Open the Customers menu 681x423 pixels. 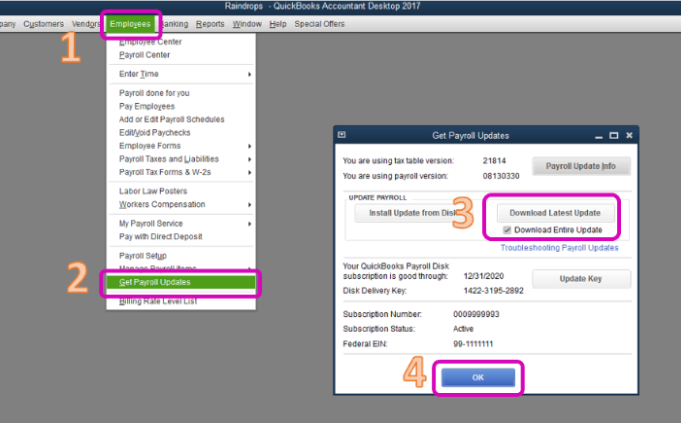click(43, 24)
